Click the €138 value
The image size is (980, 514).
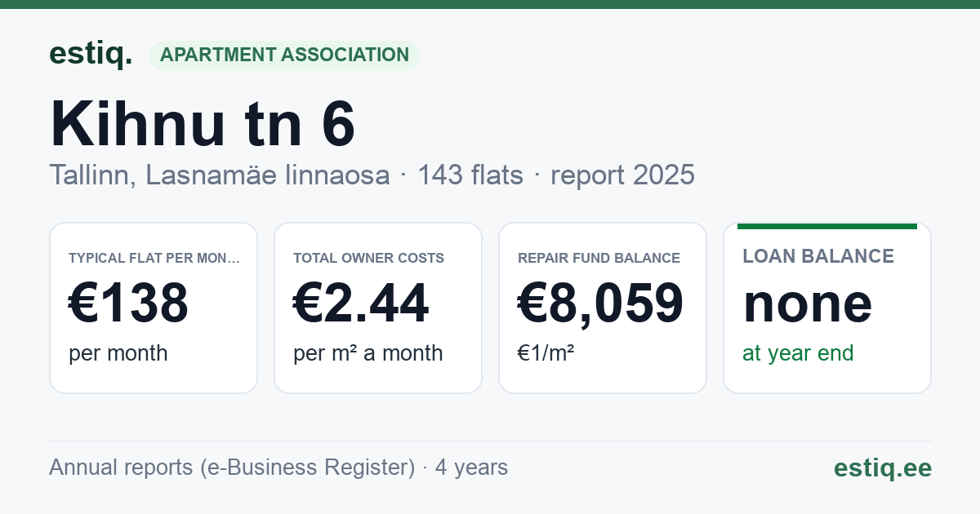129,303
